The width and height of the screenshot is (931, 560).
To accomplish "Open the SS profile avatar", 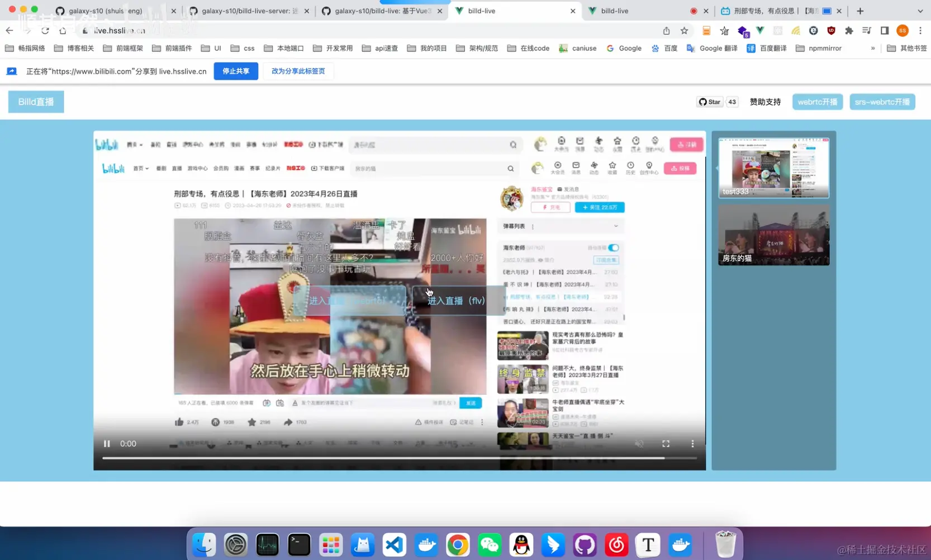I will [902, 31].
